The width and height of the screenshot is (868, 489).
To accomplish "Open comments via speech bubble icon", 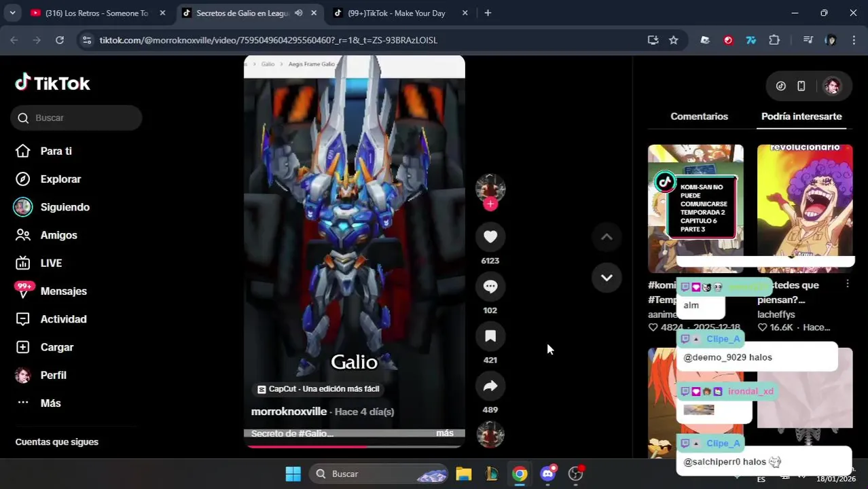I will [x=490, y=286].
